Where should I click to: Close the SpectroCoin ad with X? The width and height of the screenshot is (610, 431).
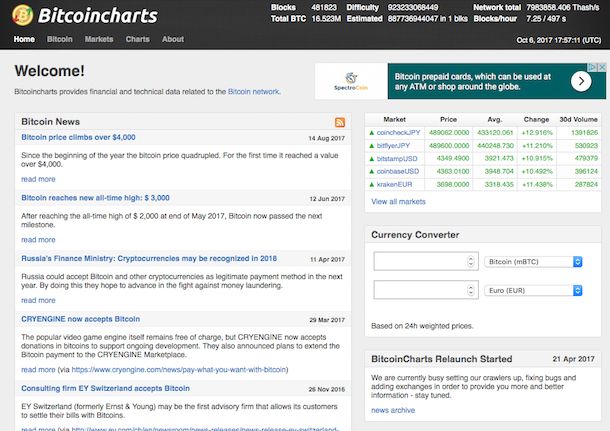[602, 67]
